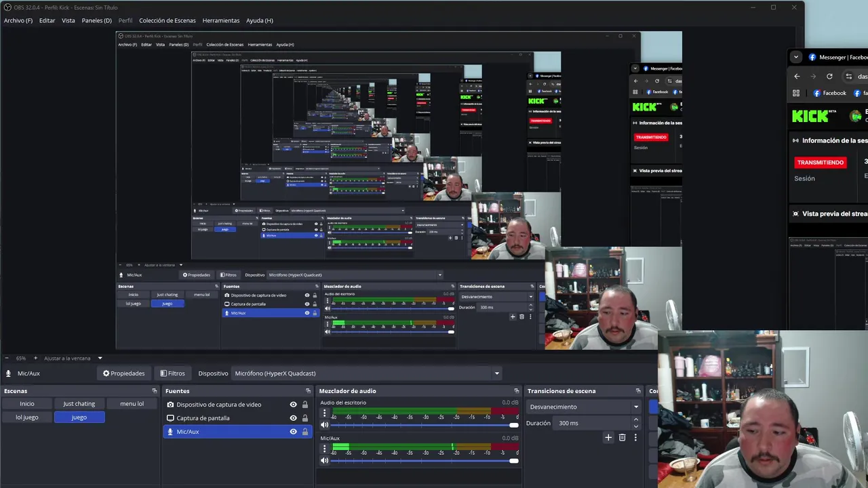The image size is (868, 488).
Task: Click the Vista previa del stream header
Action: coord(834,213)
